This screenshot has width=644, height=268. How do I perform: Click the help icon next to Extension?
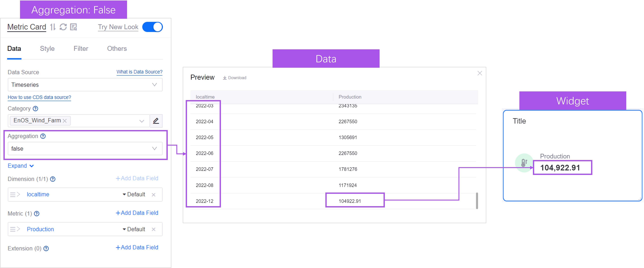tap(46, 248)
